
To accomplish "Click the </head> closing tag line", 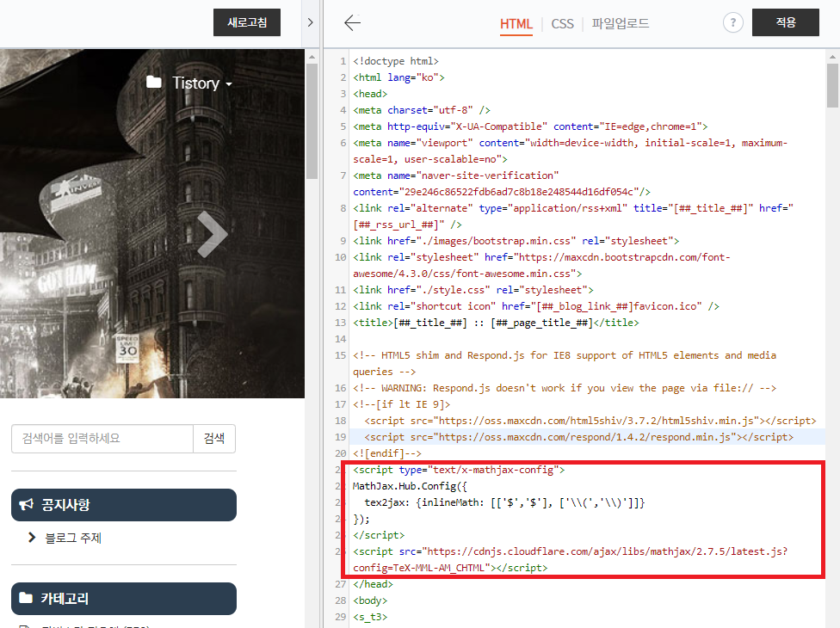I will point(373,584).
